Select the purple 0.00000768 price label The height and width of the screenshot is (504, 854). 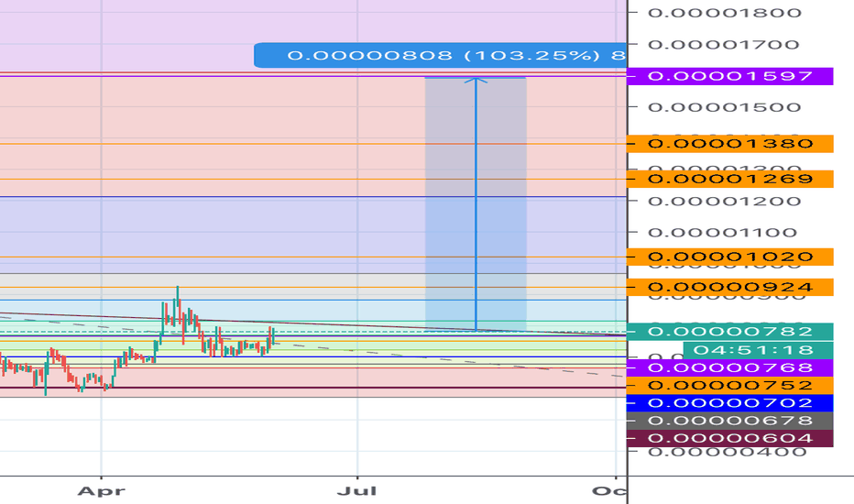(x=729, y=367)
